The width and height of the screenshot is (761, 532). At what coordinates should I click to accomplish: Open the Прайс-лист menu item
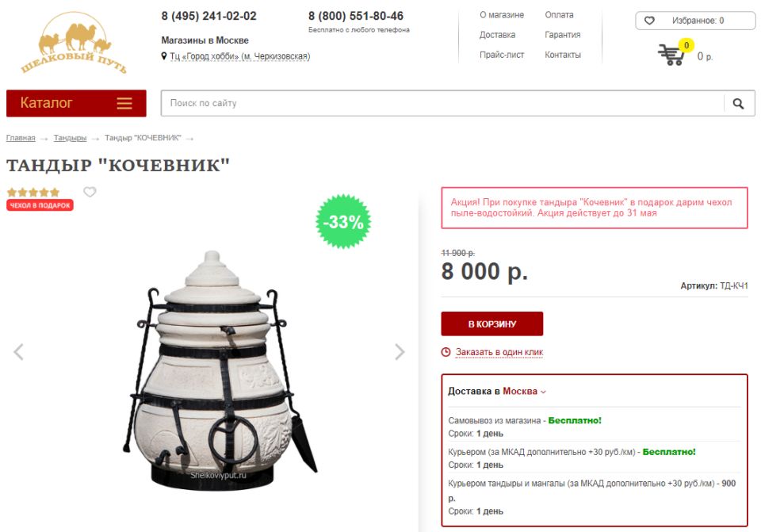click(x=501, y=55)
